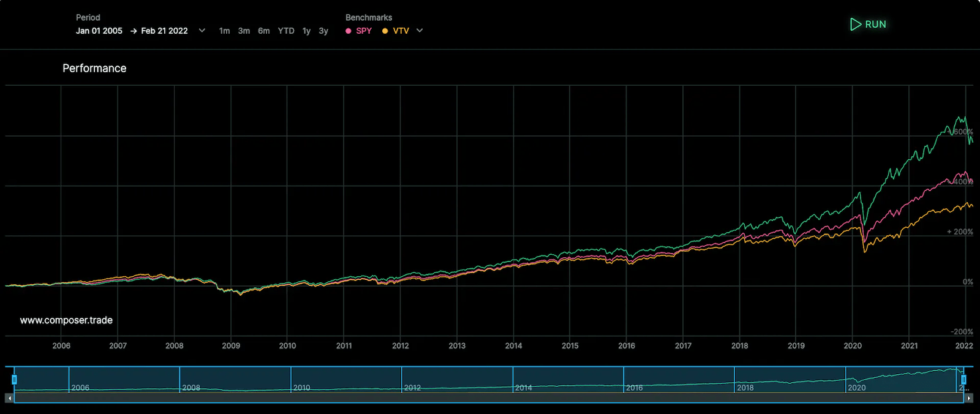Set the range to 3y
The width and height of the screenshot is (980, 414).
pos(323,31)
